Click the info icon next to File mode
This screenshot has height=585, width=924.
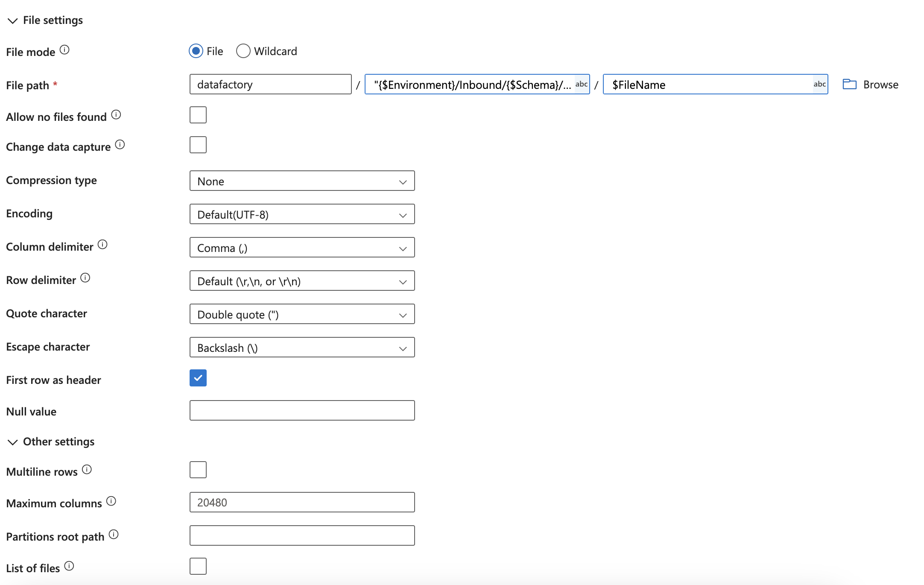pos(64,50)
